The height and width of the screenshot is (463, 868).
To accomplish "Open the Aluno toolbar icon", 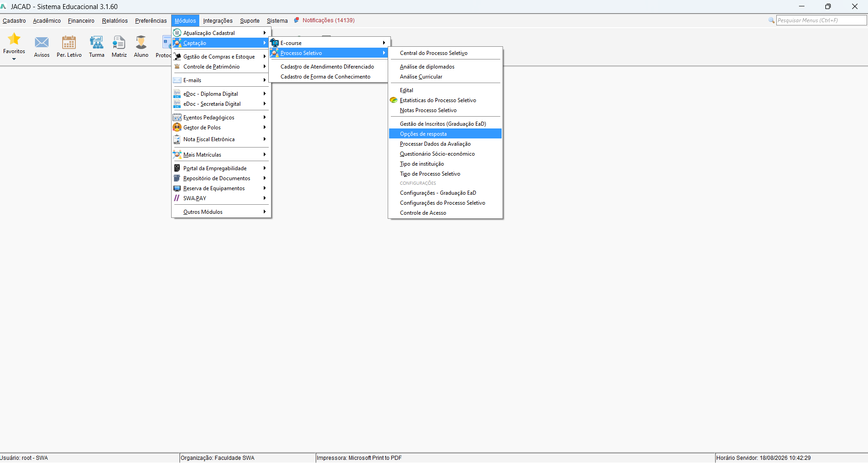I will click(x=141, y=43).
